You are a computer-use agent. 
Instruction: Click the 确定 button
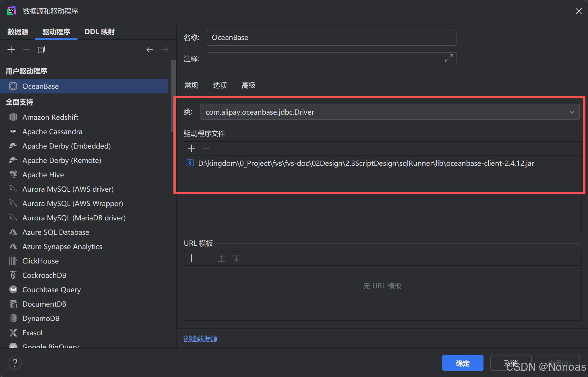463,363
